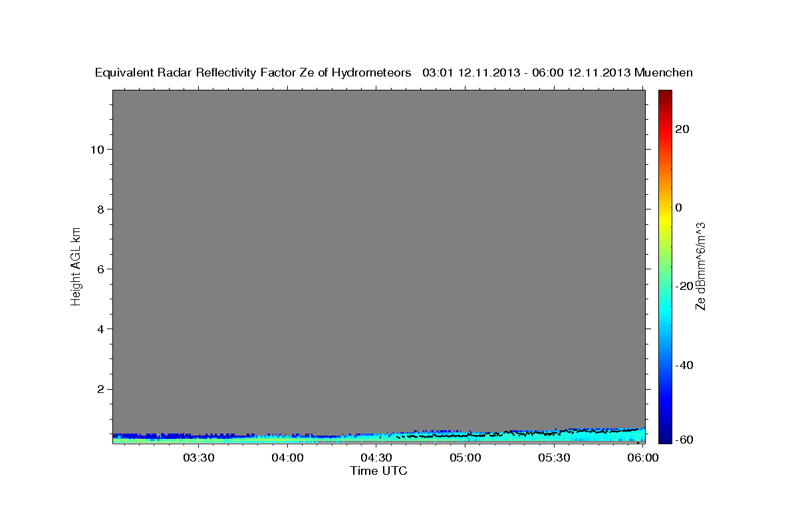
Task: Click the 06:00 time tick label
Action: pos(643,458)
